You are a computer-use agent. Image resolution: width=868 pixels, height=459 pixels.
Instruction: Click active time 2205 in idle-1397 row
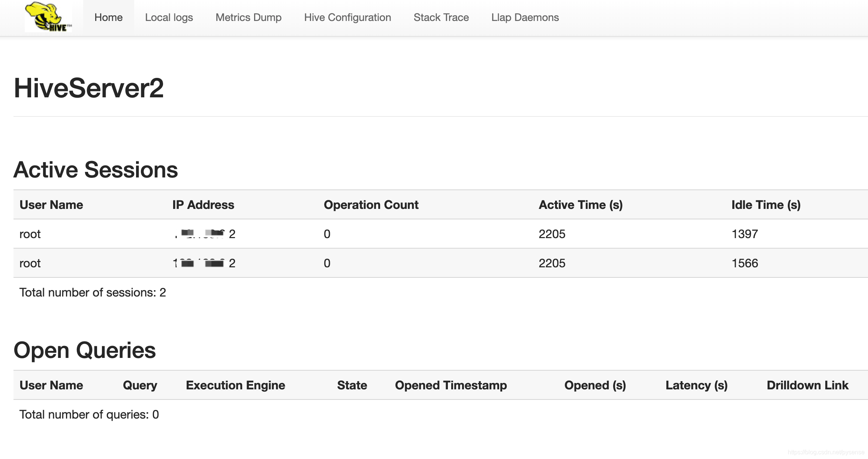point(552,234)
